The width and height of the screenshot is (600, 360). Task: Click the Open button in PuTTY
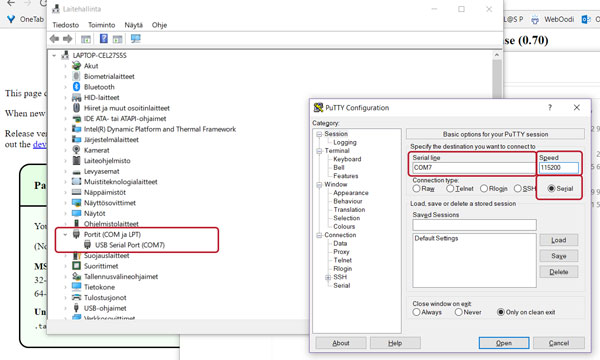coord(504,343)
